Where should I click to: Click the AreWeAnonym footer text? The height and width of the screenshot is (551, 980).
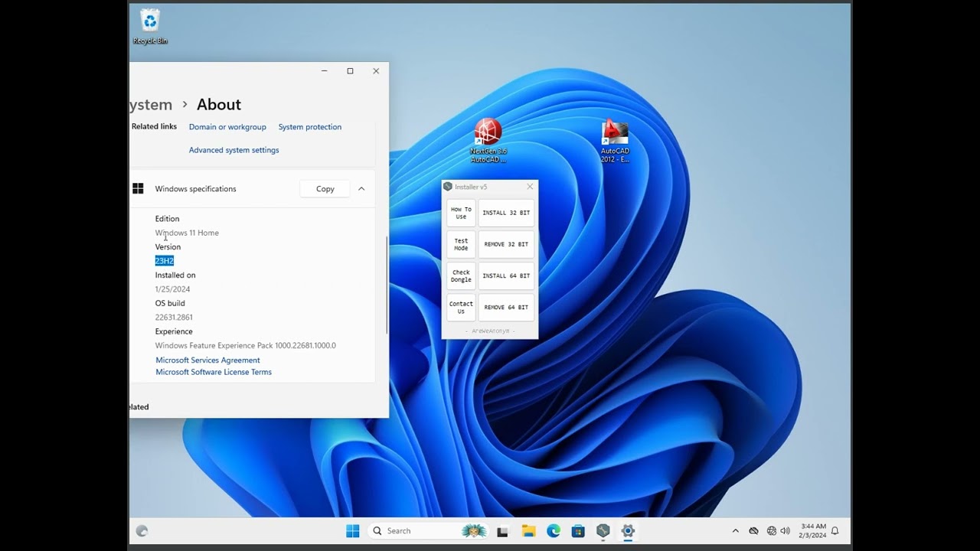[x=490, y=331]
